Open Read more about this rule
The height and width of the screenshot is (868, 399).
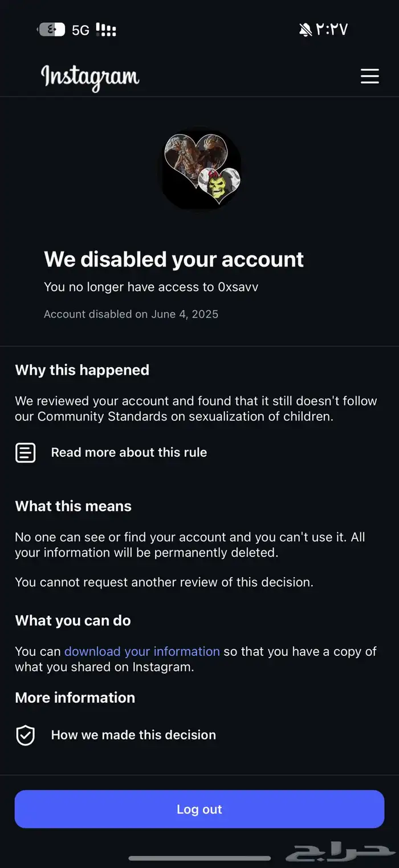coord(129,453)
